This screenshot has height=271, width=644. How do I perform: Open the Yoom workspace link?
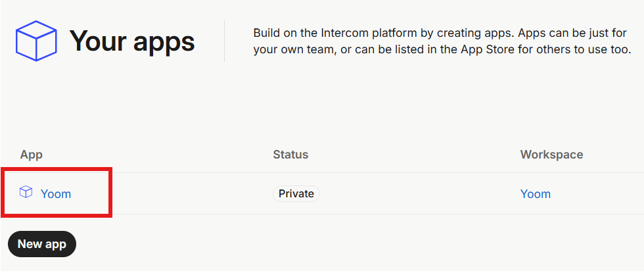point(536,194)
